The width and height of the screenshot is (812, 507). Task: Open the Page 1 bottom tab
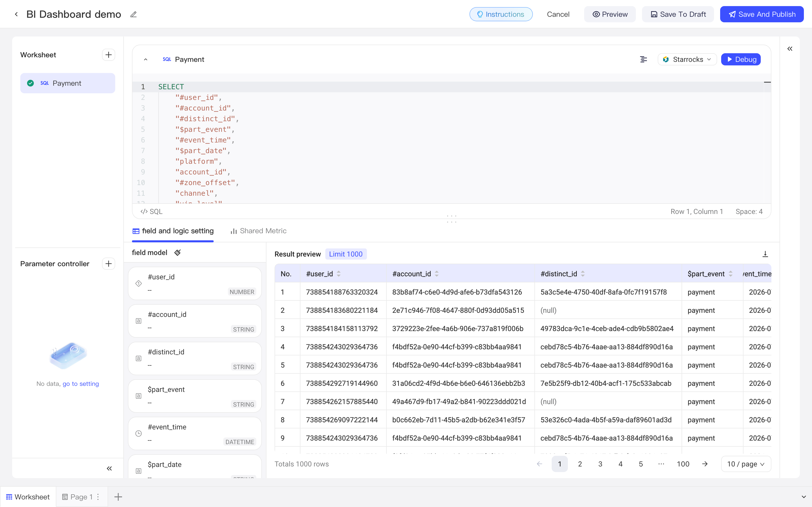click(77, 497)
